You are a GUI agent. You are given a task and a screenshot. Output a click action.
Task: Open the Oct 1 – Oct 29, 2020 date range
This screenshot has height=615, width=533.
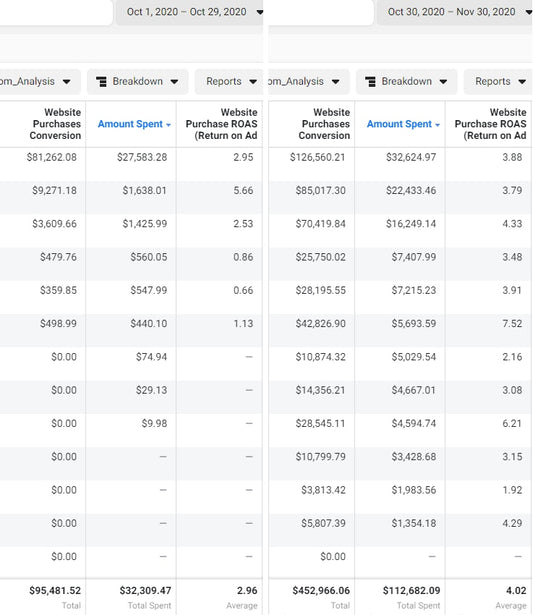click(190, 12)
